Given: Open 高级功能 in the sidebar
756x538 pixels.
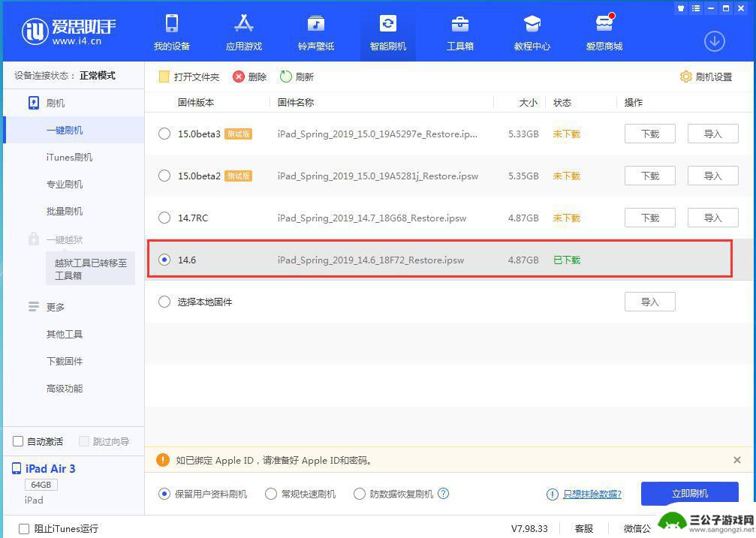Looking at the screenshot, I should click(x=65, y=388).
